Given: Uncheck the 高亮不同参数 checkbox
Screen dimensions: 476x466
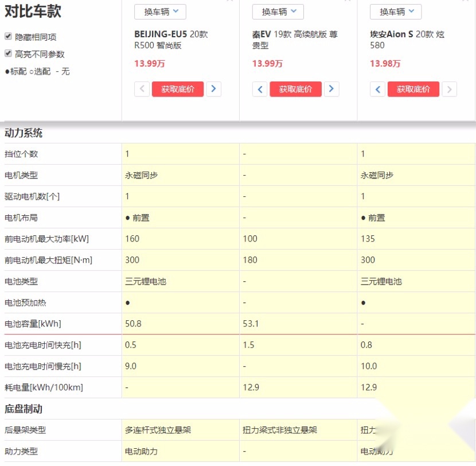Looking at the screenshot, I should (8, 53).
